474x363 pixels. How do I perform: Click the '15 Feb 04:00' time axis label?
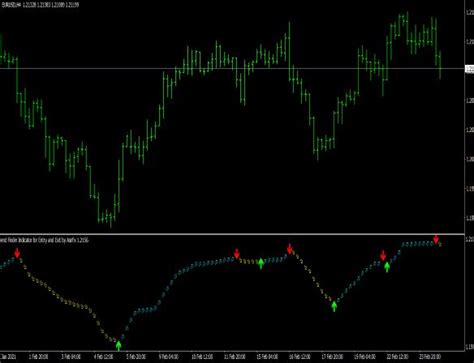(x=267, y=357)
